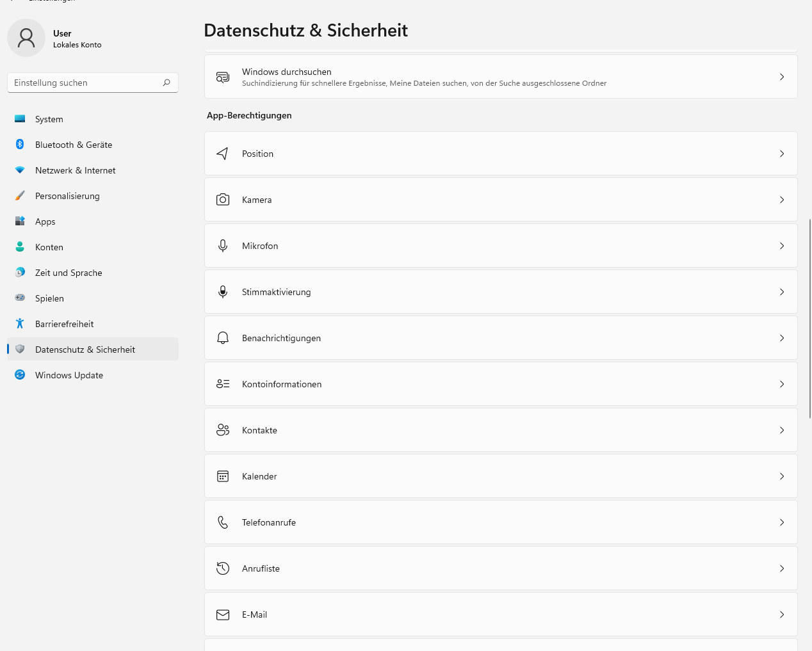Open the Bluetooth & Geräte category
Image resolution: width=812 pixels, height=651 pixels.
(73, 145)
